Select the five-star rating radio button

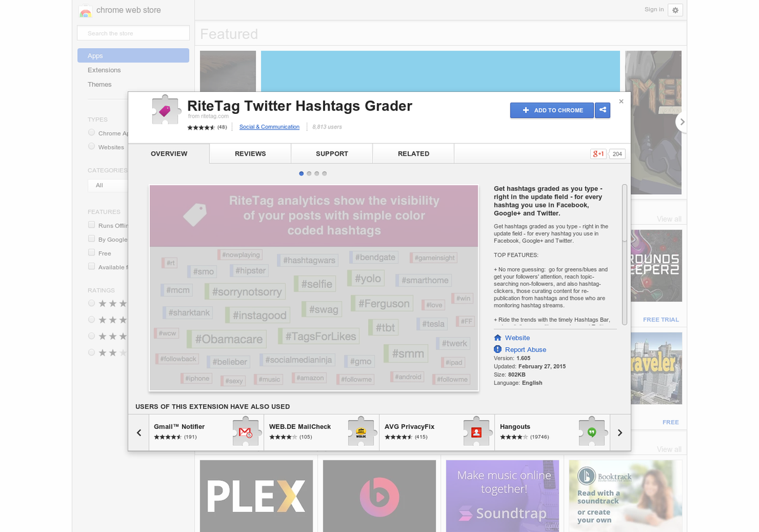[x=92, y=303]
